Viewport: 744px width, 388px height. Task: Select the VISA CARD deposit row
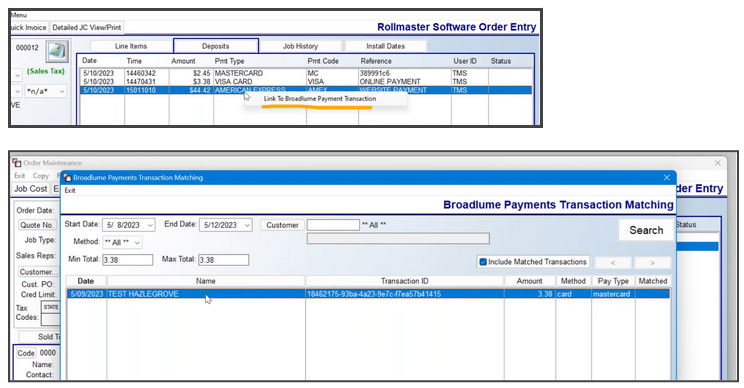click(306, 82)
